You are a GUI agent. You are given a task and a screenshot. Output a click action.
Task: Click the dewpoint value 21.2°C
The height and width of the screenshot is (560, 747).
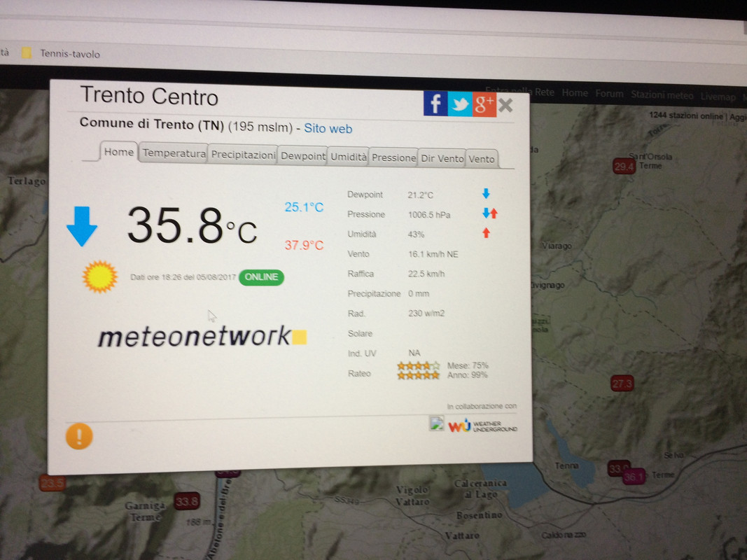[420, 195]
